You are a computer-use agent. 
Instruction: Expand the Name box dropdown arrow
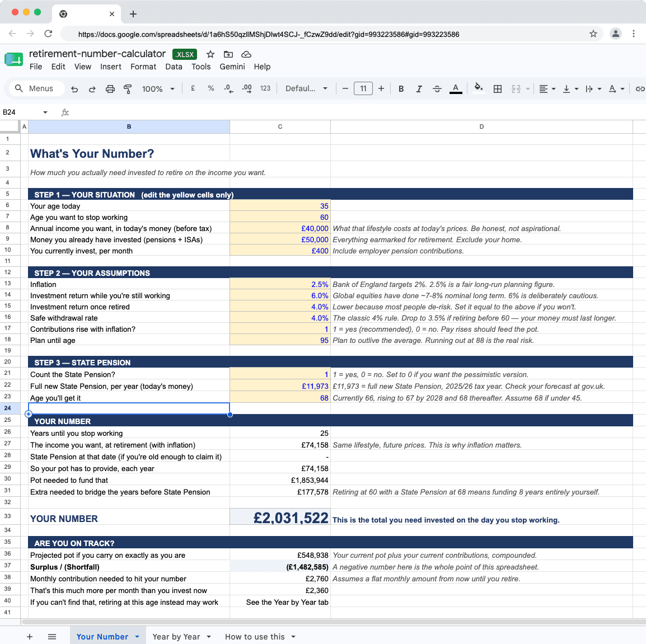45,112
